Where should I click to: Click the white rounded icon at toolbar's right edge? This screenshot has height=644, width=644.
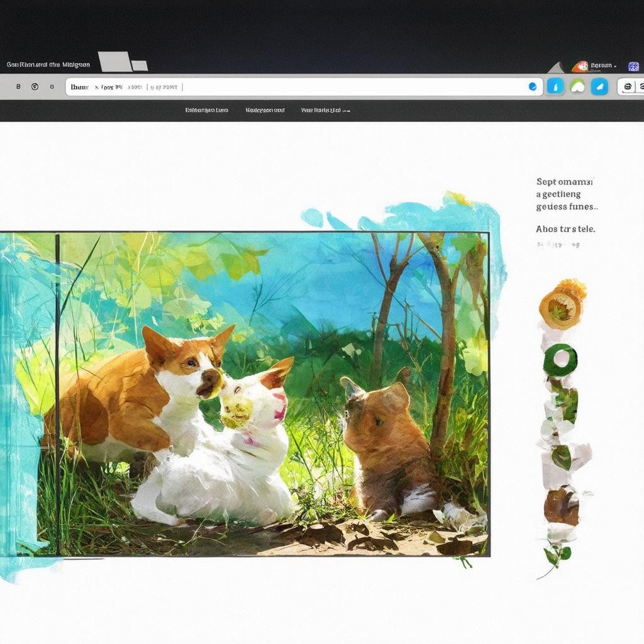pos(627,87)
